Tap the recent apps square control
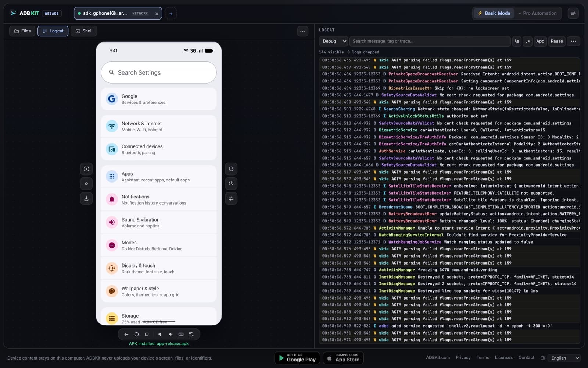The height and width of the screenshot is (368, 588). [147, 334]
